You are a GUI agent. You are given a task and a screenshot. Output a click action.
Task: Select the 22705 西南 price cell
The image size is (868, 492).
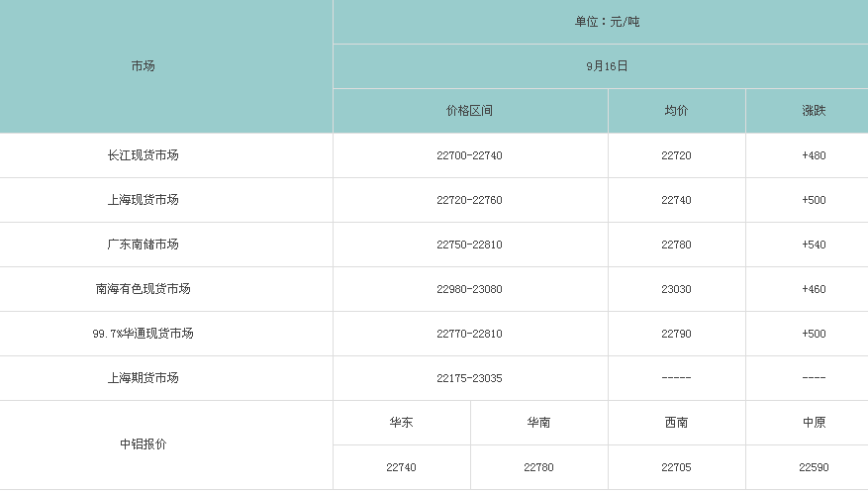(x=676, y=467)
